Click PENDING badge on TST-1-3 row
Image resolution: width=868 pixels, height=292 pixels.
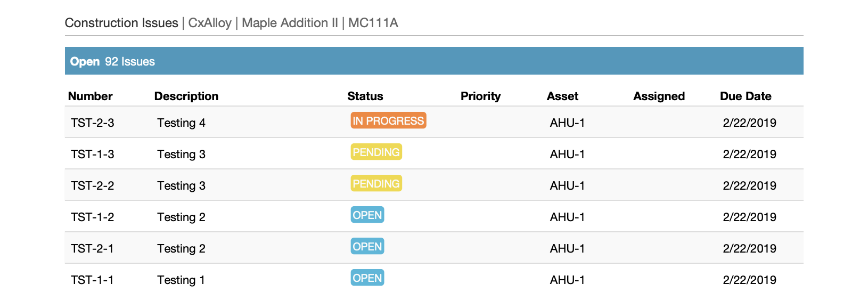coord(376,152)
